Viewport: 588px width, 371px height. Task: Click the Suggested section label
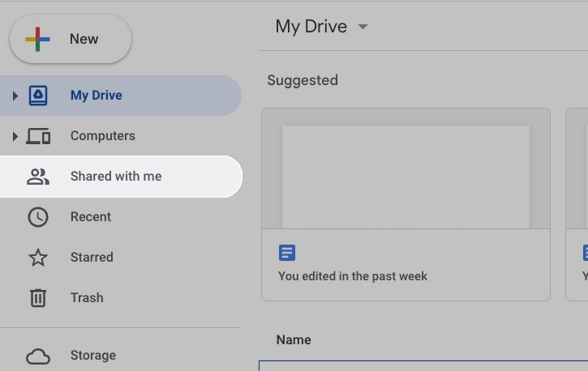point(303,80)
